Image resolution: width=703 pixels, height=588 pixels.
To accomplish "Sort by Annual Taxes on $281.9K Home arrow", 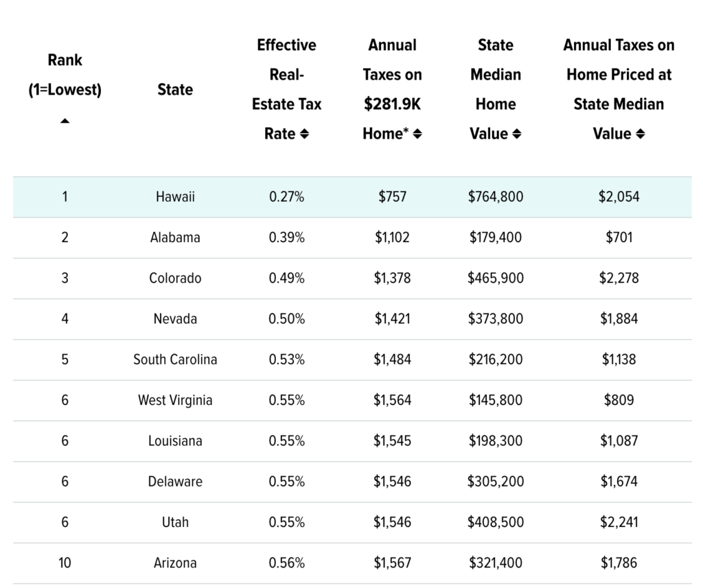I will [x=417, y=134].
